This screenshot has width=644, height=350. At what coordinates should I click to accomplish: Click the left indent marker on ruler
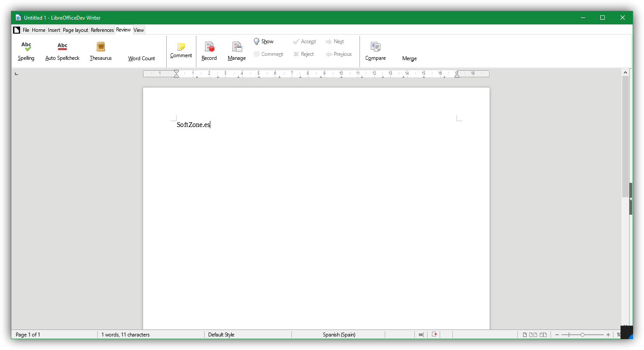click(176, 74)
